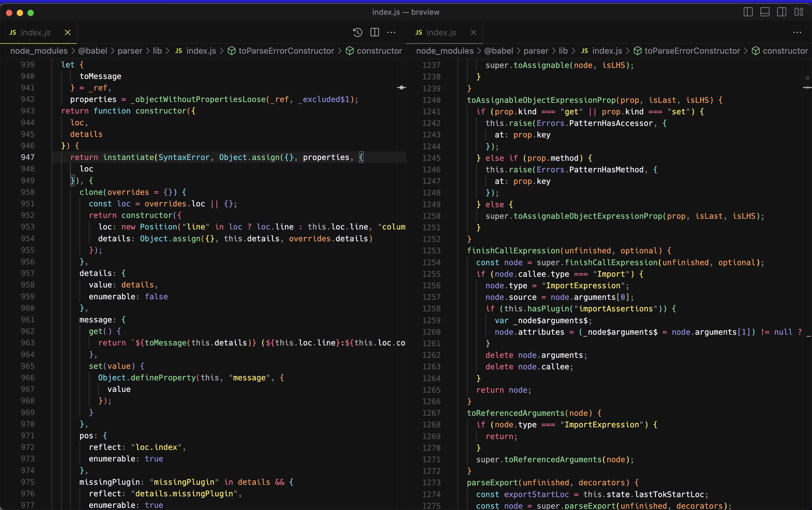Open index.js breadcrumb in left editor
The height and width of the screenshot is (510, 812).
(201, 51)
